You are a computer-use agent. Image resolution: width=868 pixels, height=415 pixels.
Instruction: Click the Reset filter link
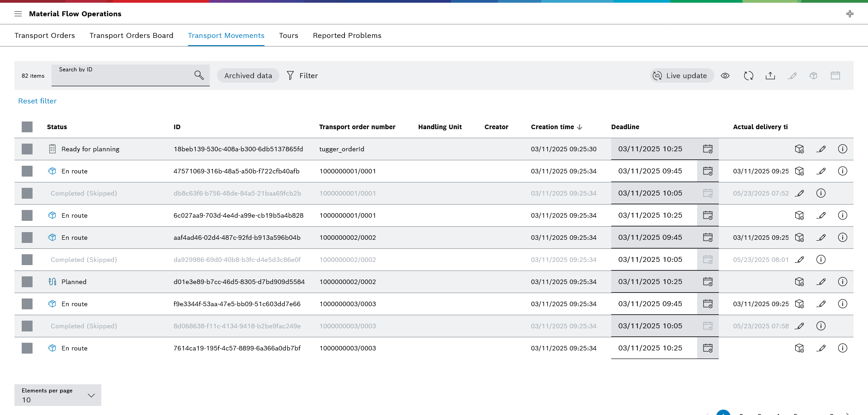38,101
